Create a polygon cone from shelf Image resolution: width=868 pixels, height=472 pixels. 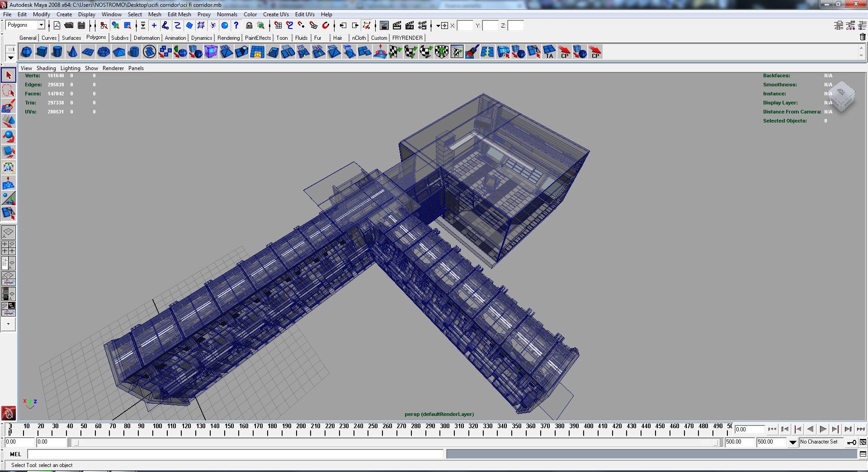tap(73, 52)
